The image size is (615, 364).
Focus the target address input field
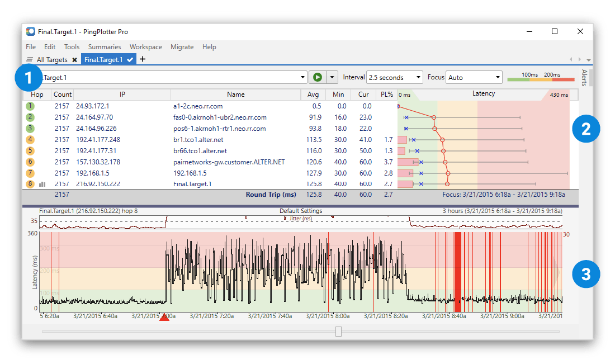[x=170, y=77]
